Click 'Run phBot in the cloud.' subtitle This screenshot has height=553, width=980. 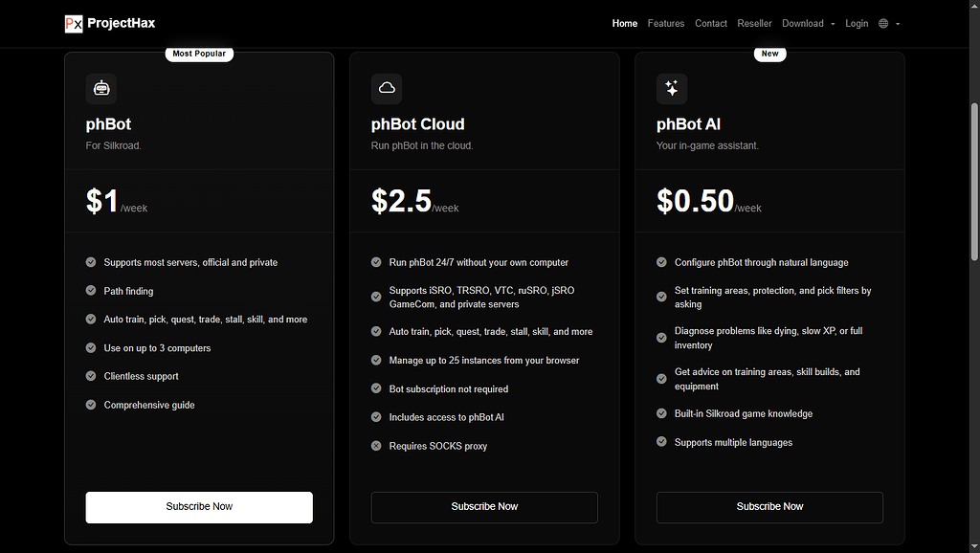tap(422, 145)
